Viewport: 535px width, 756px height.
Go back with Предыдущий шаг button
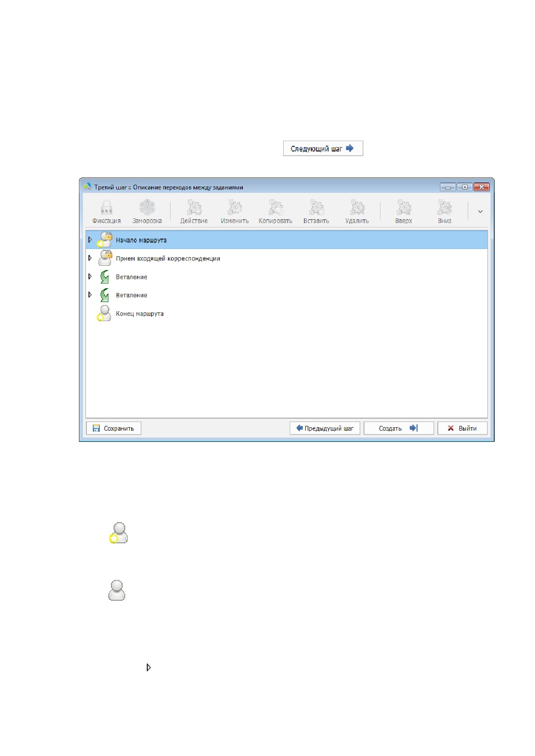click(x=325, y=428)
